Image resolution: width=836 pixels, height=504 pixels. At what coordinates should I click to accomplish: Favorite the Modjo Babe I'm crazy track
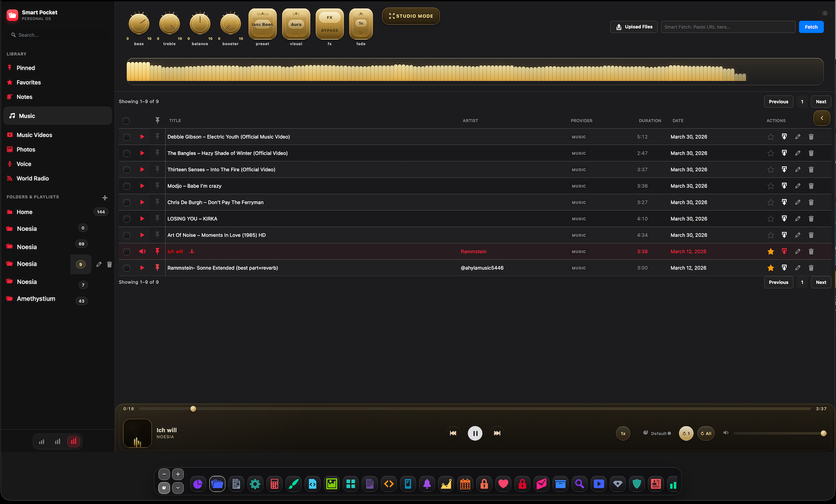(x=770, y=186)
